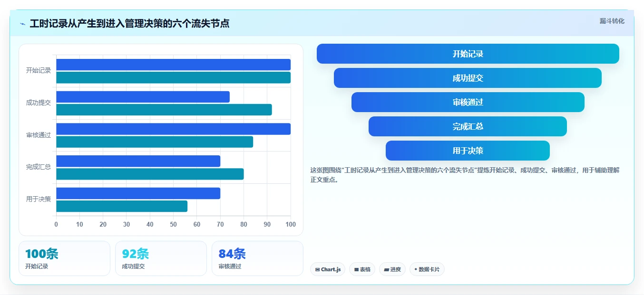The width and height of the screenshot is (644, 295).
Task: Click the lightning icon beside the title
Action: (23, 24)
